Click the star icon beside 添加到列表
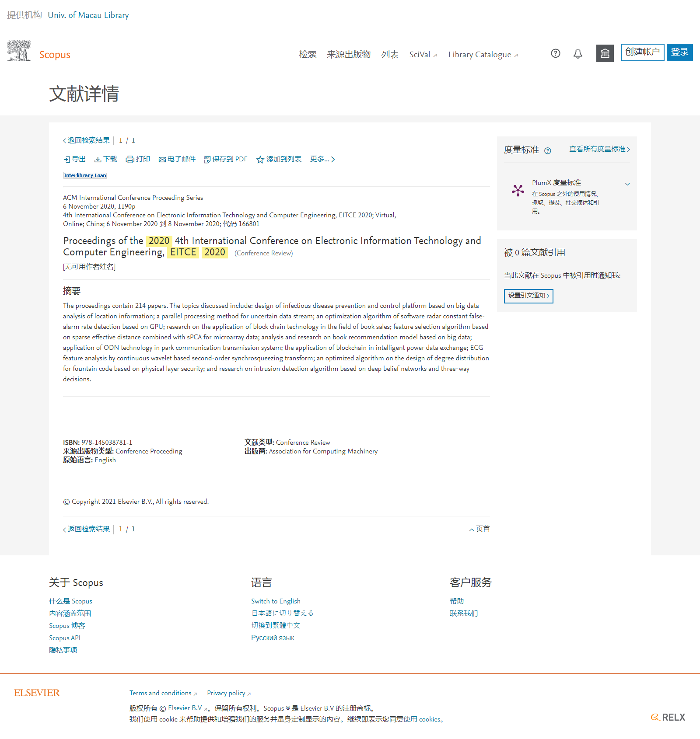This screenshot has width=700, height=739. pyautogui.click(x=260, y=160)
